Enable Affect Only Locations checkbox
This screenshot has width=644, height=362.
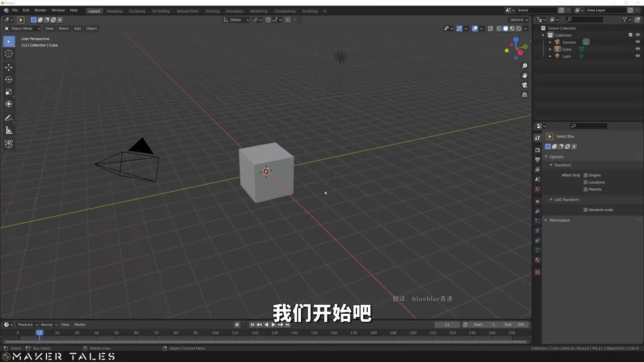(x=586, y=182)
